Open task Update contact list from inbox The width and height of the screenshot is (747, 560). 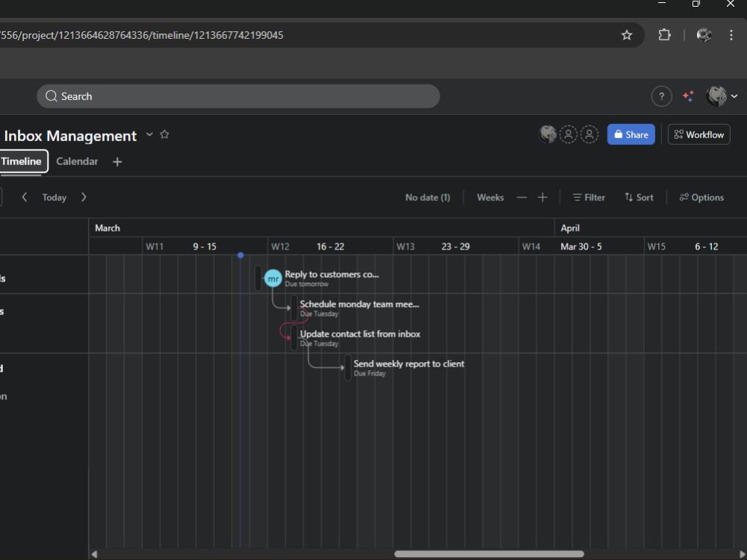(360, 334)
